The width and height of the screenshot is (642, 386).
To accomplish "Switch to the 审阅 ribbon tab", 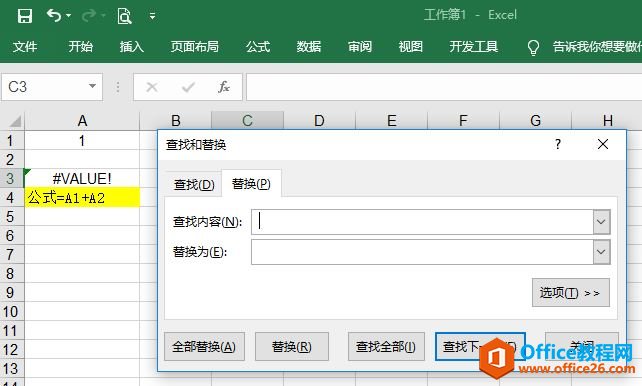I will point(360,47).
